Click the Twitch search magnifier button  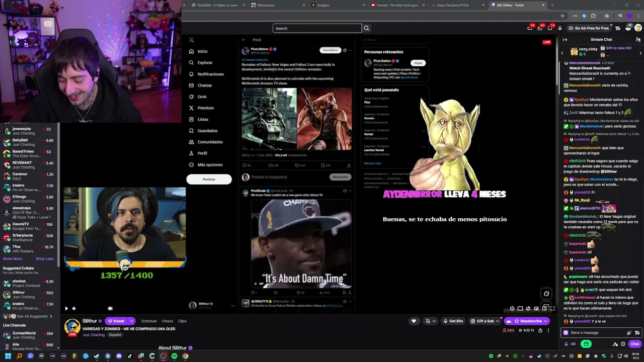(x=366, y=28)
